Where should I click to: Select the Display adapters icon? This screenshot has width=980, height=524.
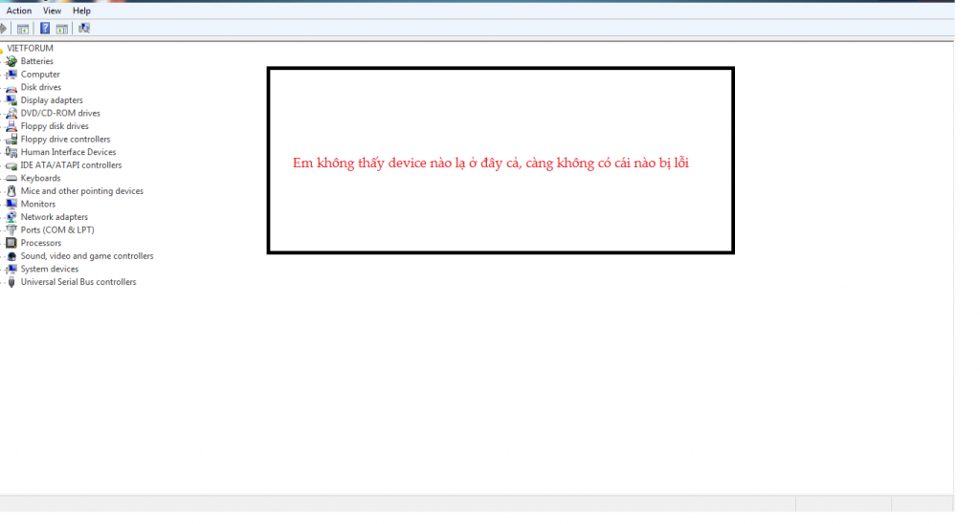[11, 100]
